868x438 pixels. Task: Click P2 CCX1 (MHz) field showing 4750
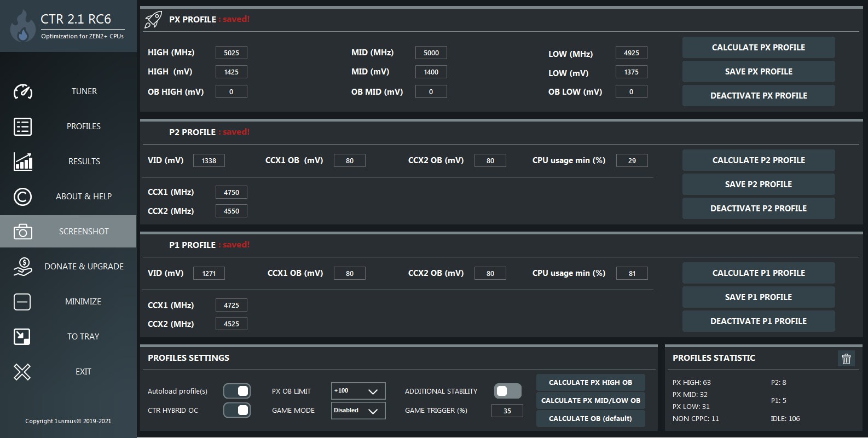232,192
